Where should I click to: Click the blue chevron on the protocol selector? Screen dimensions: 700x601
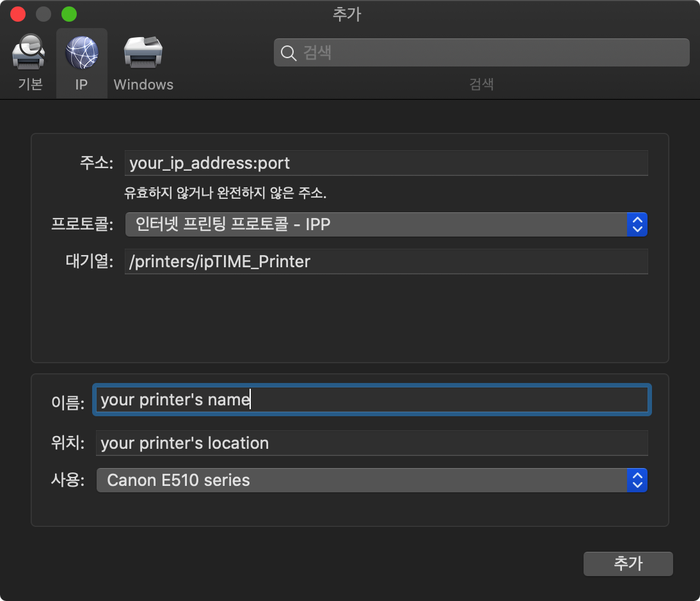(x=637, y=224)
